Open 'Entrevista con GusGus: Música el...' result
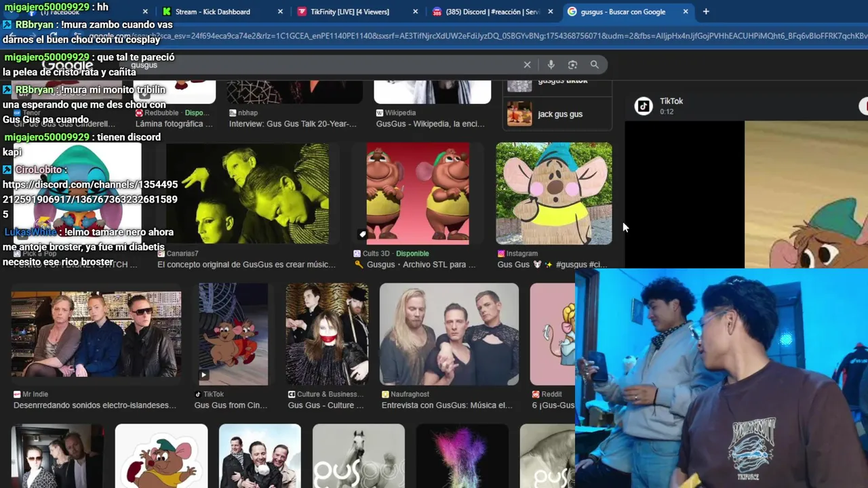 click(447, 405)
